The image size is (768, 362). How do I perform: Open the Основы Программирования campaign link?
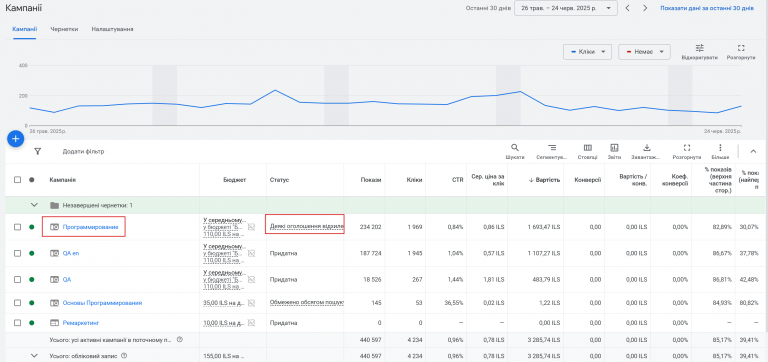(102, 303)
